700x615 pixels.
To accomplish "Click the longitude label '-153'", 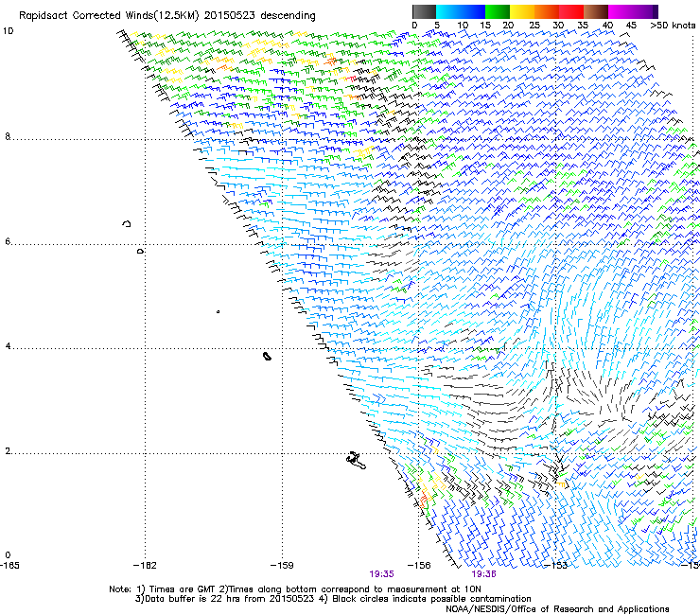I will pos(556,566).
